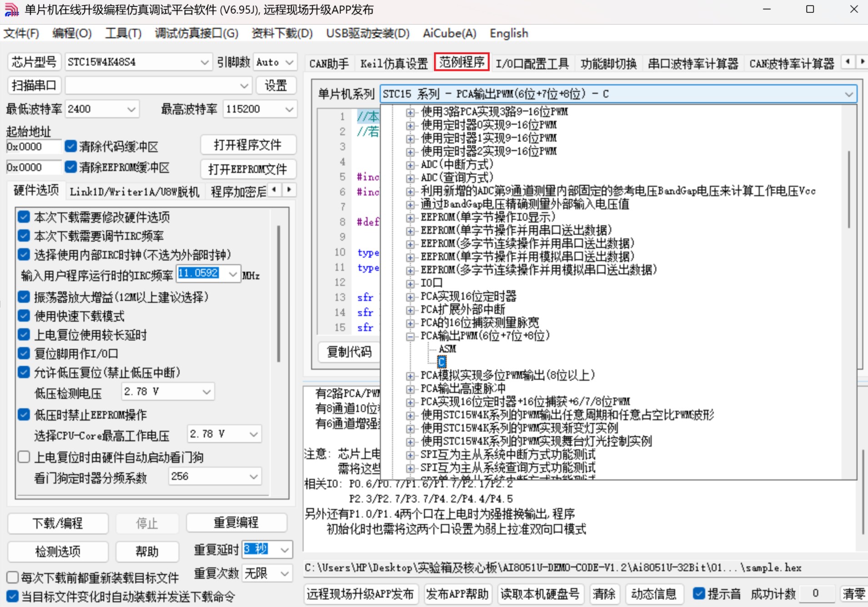This screenshot has height=607, width=868.
Task: Open the 文件(F) menu
Action: click(21, 34)
